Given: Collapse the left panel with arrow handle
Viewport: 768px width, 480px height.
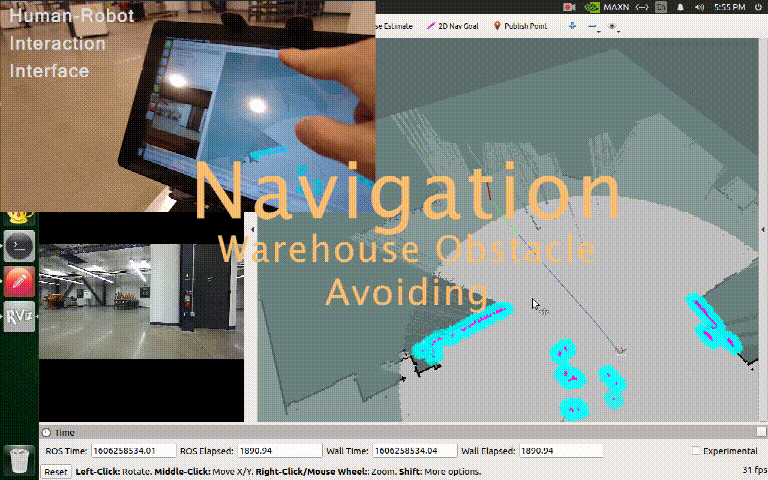Looking at the screenshot, I should (x=252, y=229).
